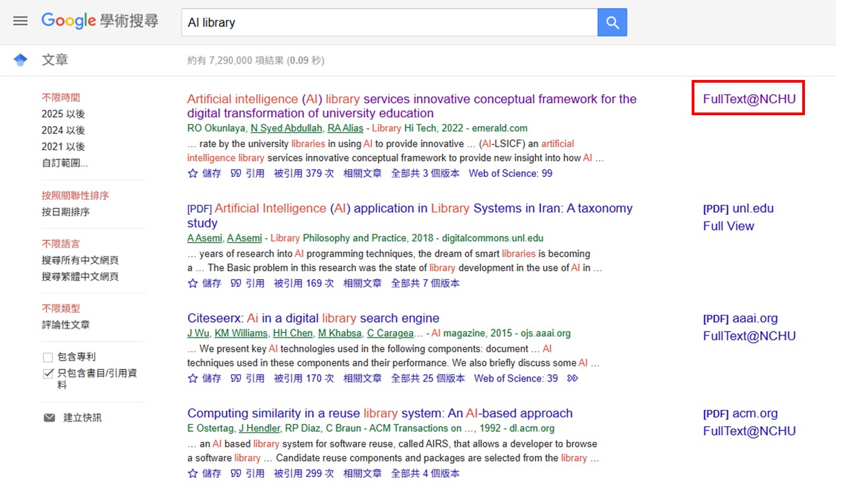Open the Artificial intelligence library services framework title

[x=412, y=106]
